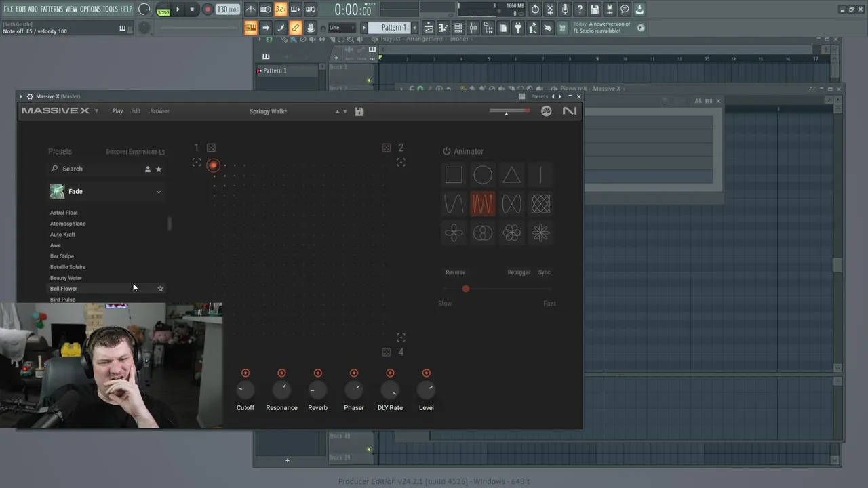The height and width of the screenshot is (488, 868).
Task: Toggle Sync in Animator
Action: pyautogui.click(x=545, y=272)
